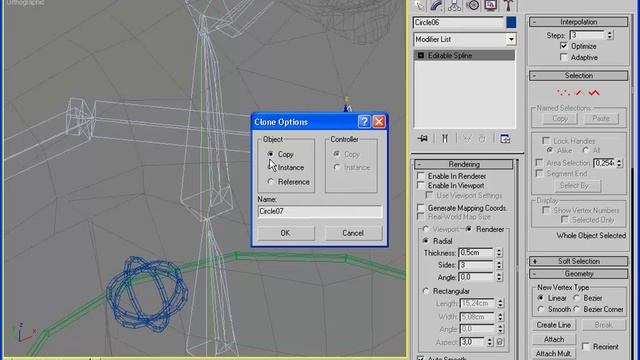Image resolution: width=640 pixels, height=360 pixels.
Task: Select the Spline sub-object level icon
Action: click(594, 93)
